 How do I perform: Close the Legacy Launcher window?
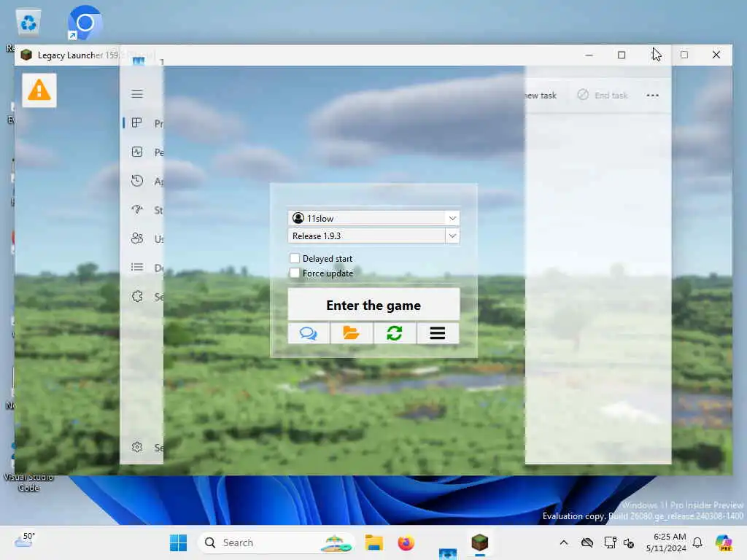pos(716,55)
